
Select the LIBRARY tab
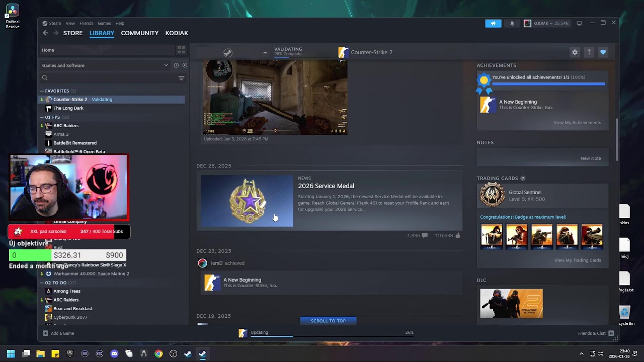pyautogui.click(x=102, y=33)
